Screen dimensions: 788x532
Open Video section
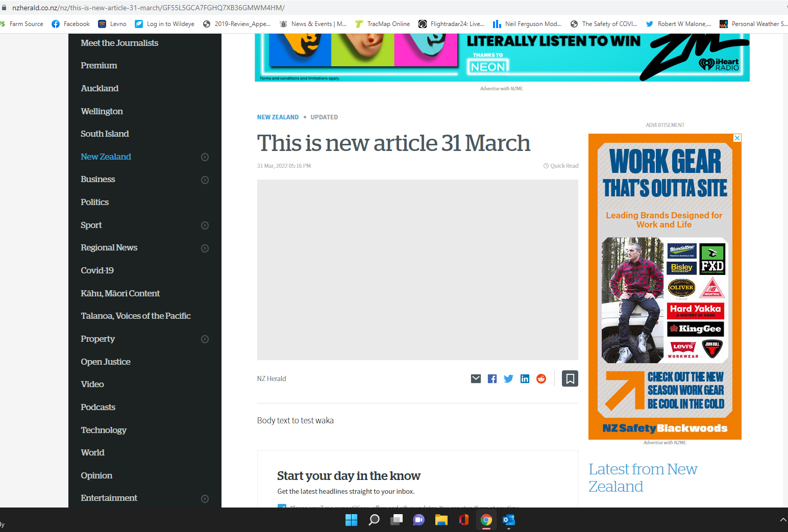[92, 384]
